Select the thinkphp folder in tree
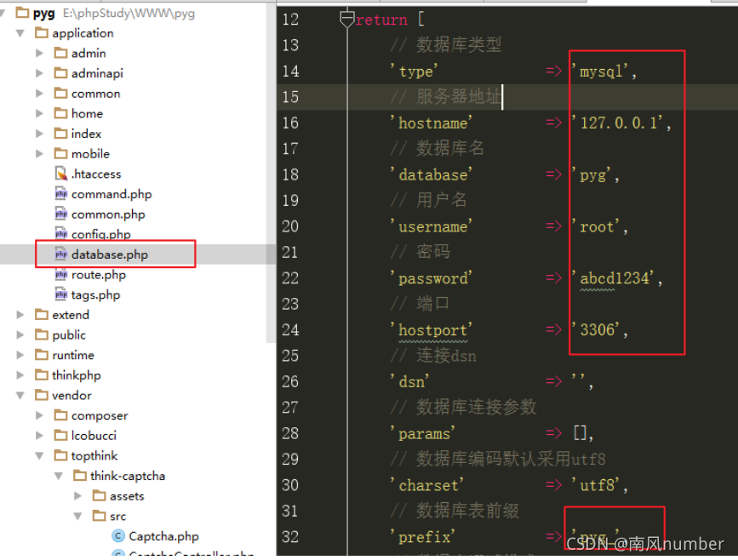Viewport: 738px width, 560px height. (x=77, y=375)
